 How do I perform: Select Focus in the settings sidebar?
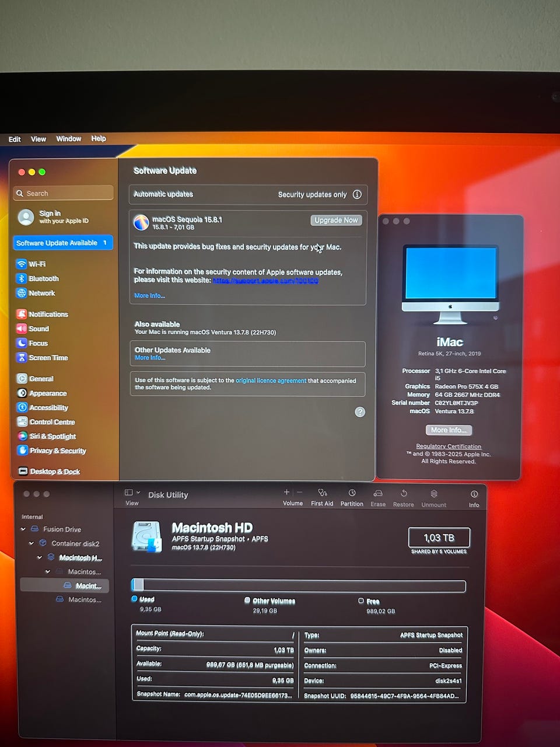pos(33,343)
